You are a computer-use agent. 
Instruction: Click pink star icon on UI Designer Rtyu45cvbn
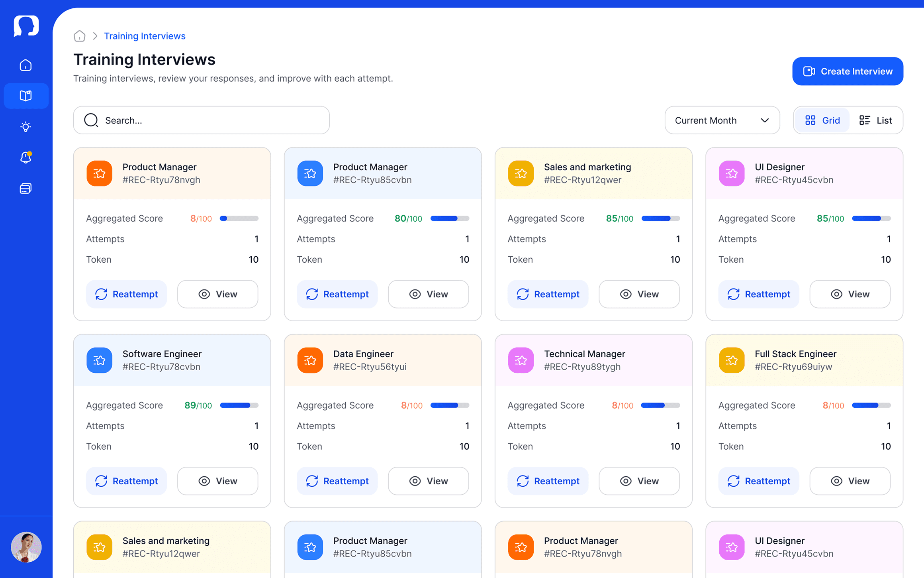732,173
